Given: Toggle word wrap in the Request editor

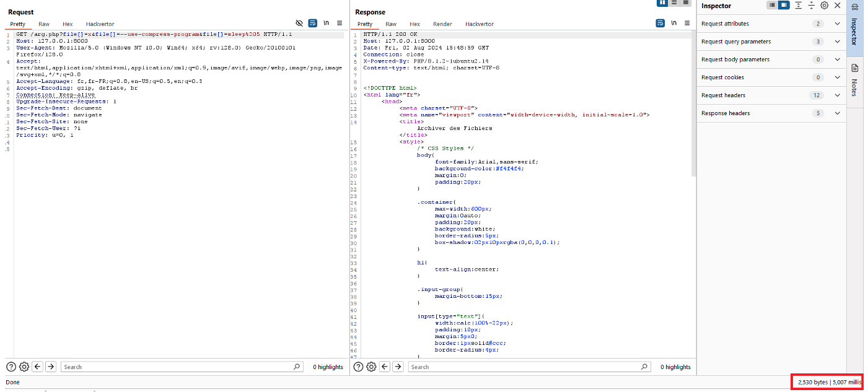Looking at the screenshot, I should tap(312, 23).
